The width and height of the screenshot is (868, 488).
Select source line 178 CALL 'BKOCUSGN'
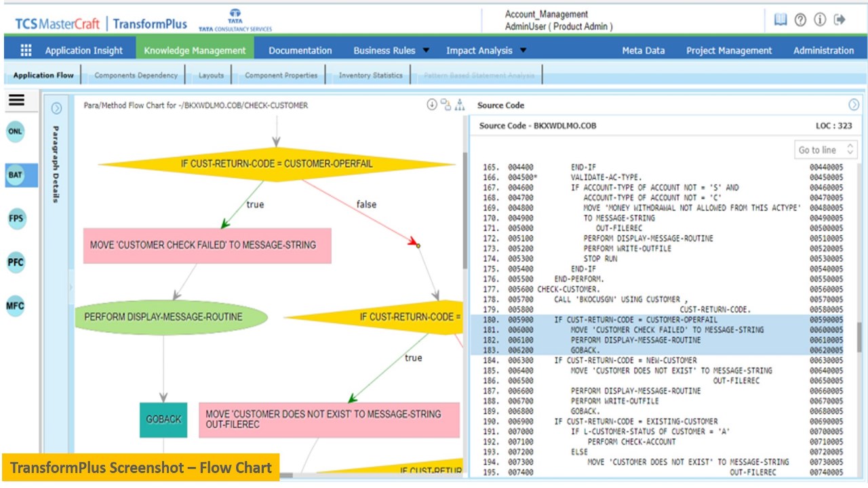point(663,300)
